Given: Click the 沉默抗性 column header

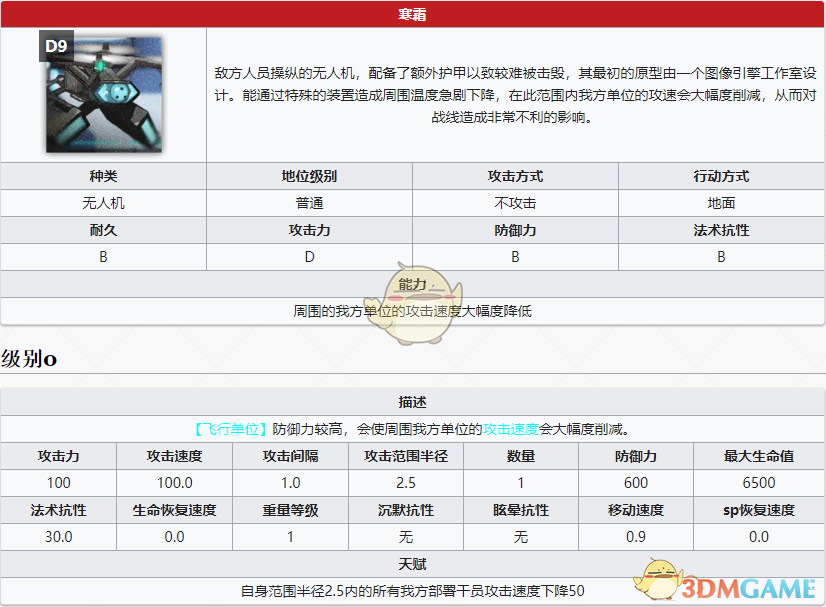Looking at the screenshot, I should (406, 510).
